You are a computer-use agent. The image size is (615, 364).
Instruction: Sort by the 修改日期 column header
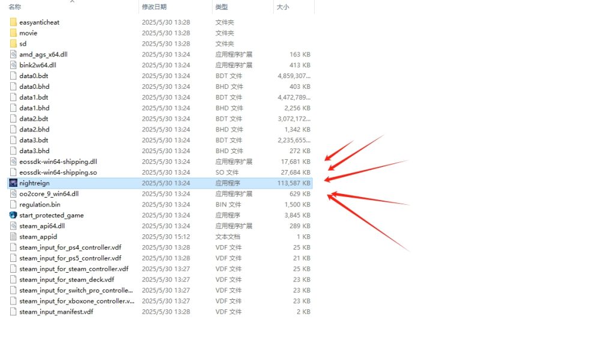154,7
